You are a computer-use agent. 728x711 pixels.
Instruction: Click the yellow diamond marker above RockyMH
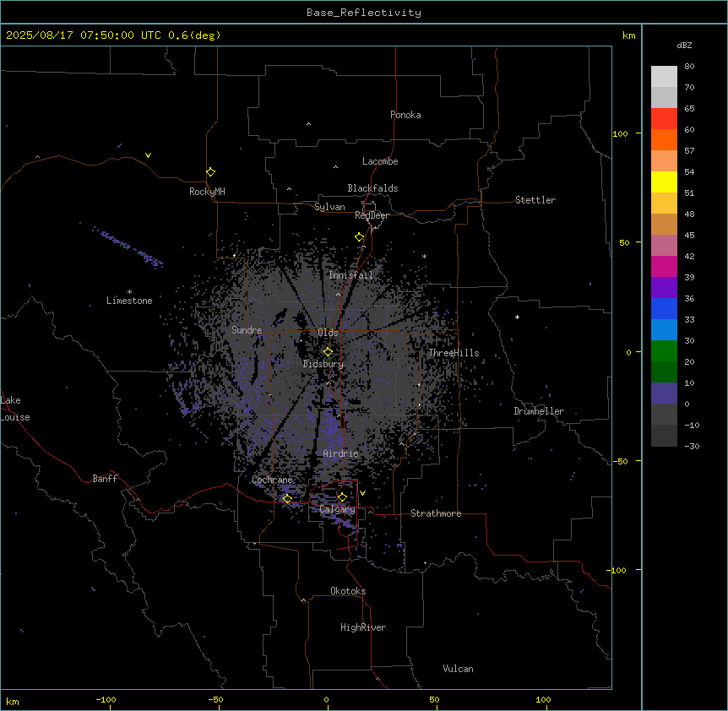click(211, 172)
